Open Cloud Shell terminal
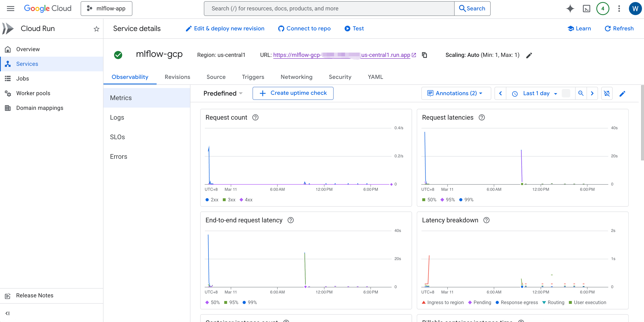The height and width of the screenshot is (322, 644). click(586, 8)
